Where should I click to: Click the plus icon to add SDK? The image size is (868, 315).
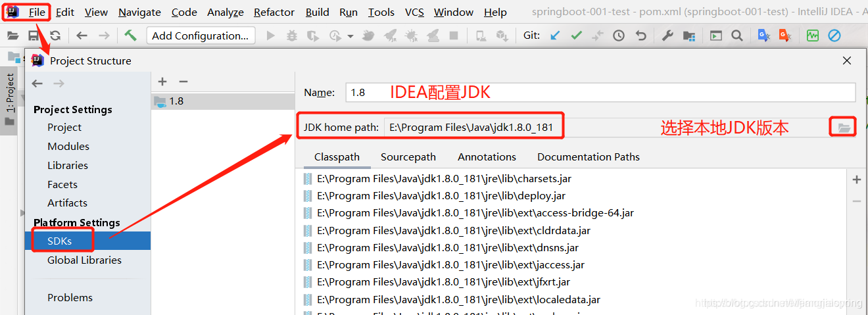[x=162, y=82]
